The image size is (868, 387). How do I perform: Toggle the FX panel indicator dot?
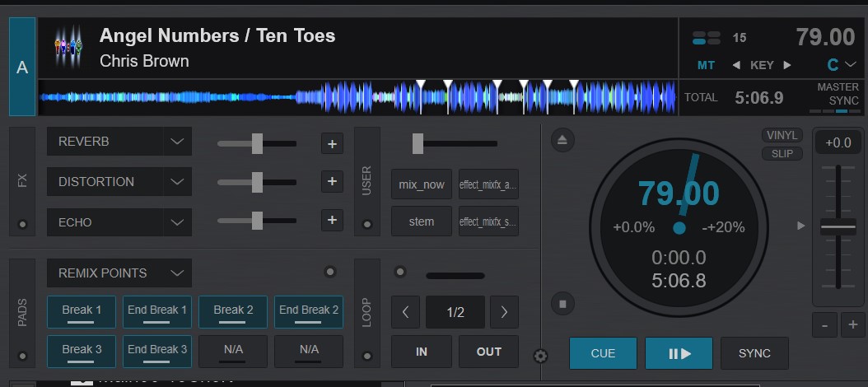pos(22,224)
